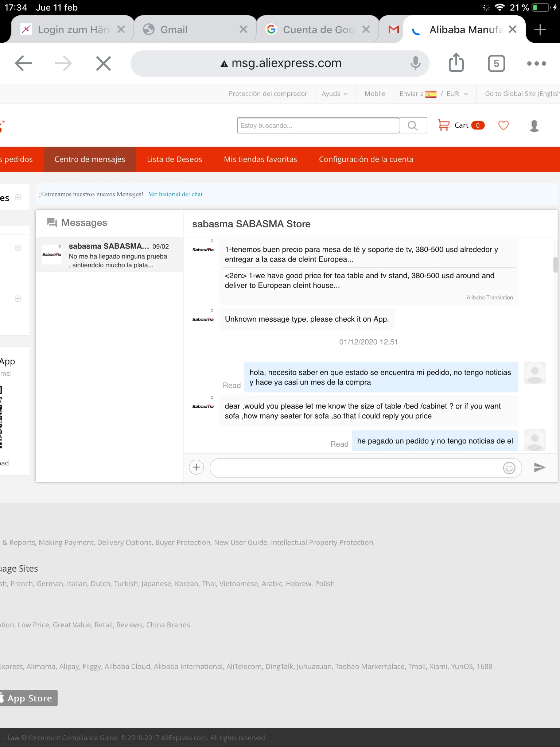The height and width of the screenshot is (747, 560).
Task: Open the share sheet icon
Action: [456, 63]
